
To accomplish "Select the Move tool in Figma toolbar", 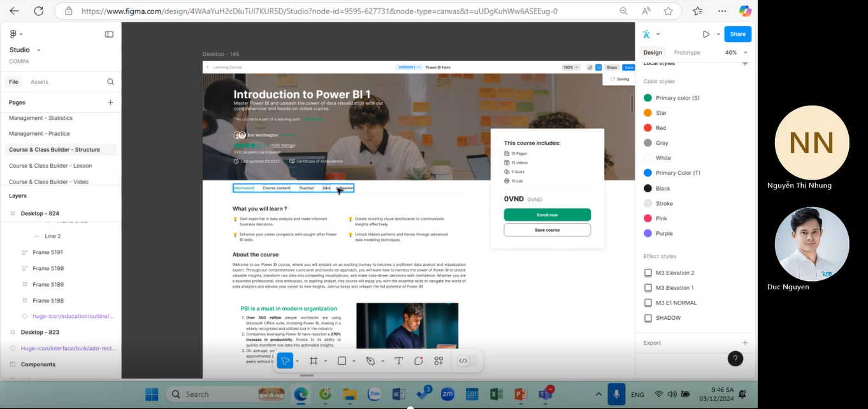I will point(286,361).
